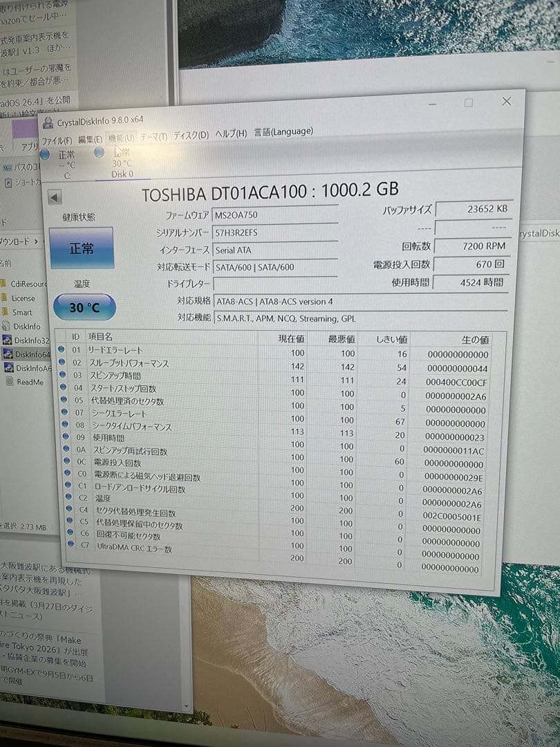Click status dot for 03 スピンアップ時間
The width and height of the screenshot is (560, 747).
[62, 374]
